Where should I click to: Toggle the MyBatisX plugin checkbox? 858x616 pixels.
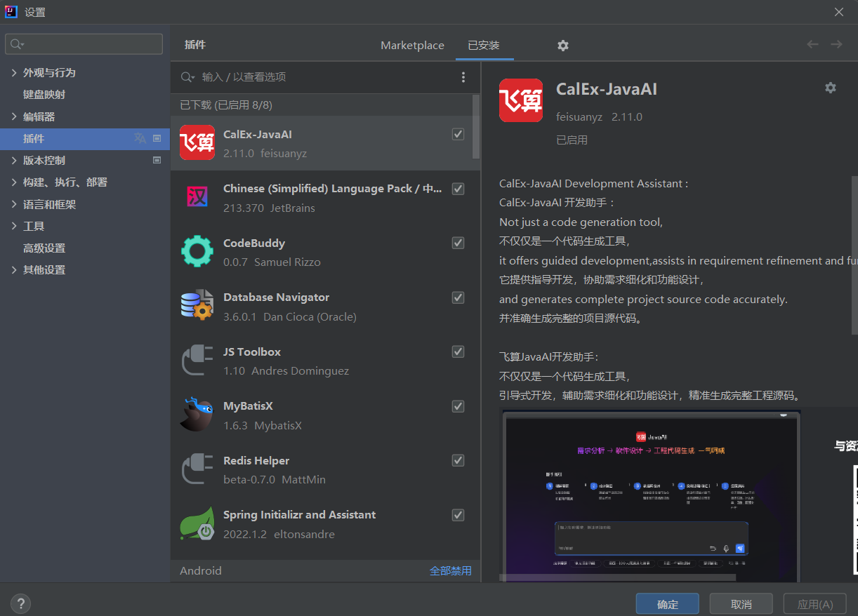(x=458, y=406)
